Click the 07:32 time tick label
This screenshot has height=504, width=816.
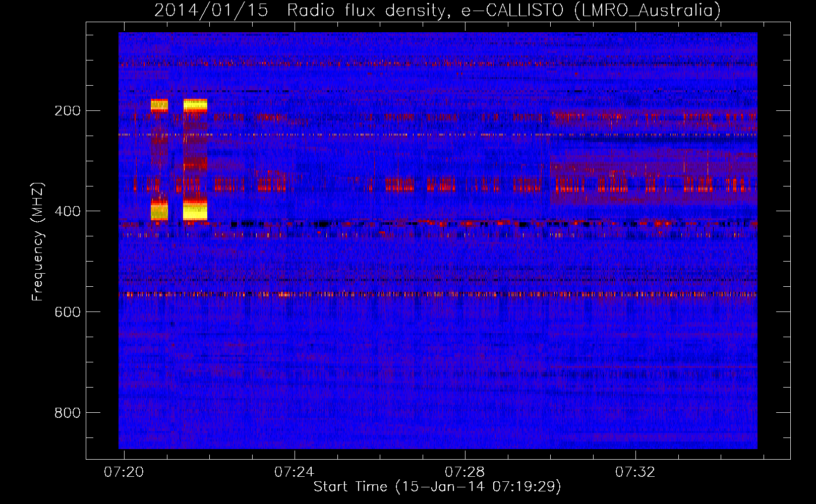tap(635, 472)
